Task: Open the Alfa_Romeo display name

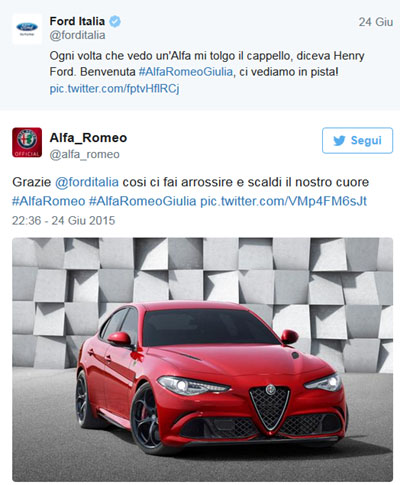Action: coord(88,138)
